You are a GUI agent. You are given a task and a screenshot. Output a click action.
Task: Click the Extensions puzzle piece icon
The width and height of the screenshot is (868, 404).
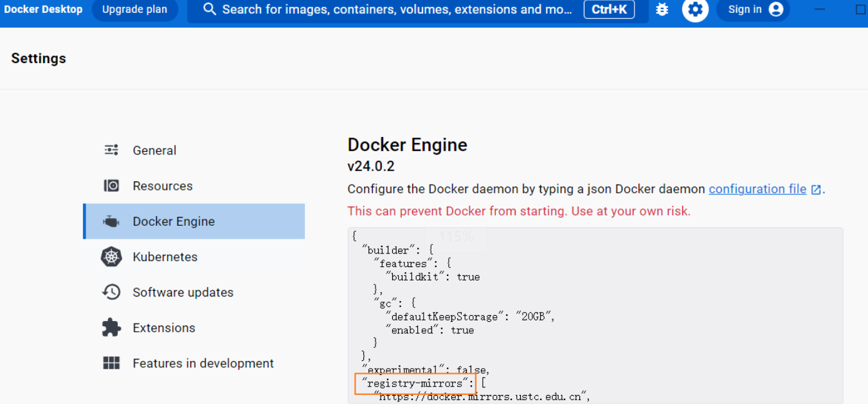[x=111, y=327]
